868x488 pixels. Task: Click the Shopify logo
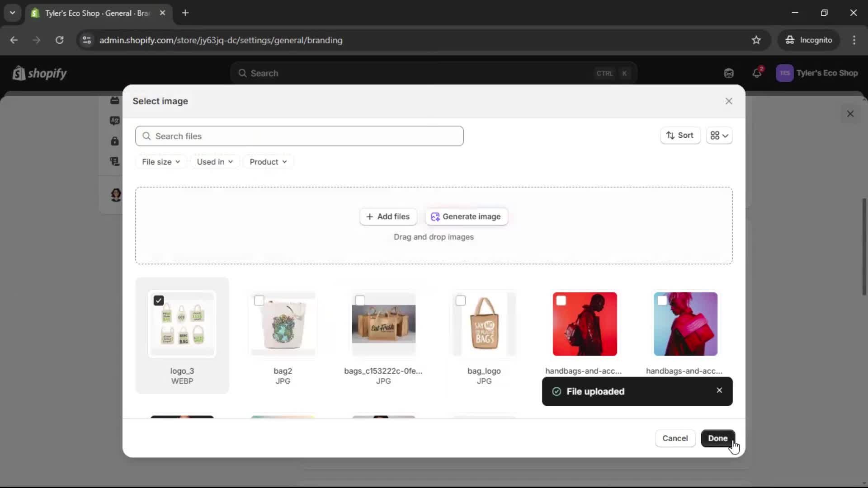[40, 73]
